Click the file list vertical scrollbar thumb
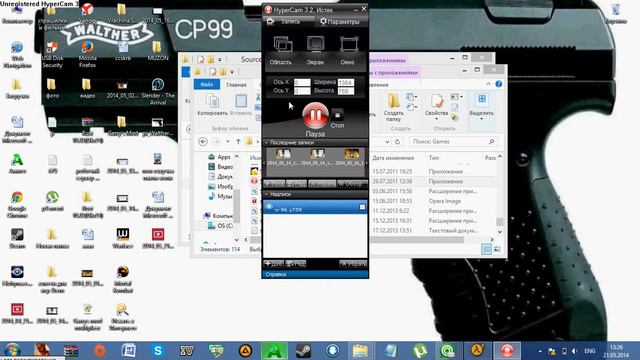 point(500,222)
